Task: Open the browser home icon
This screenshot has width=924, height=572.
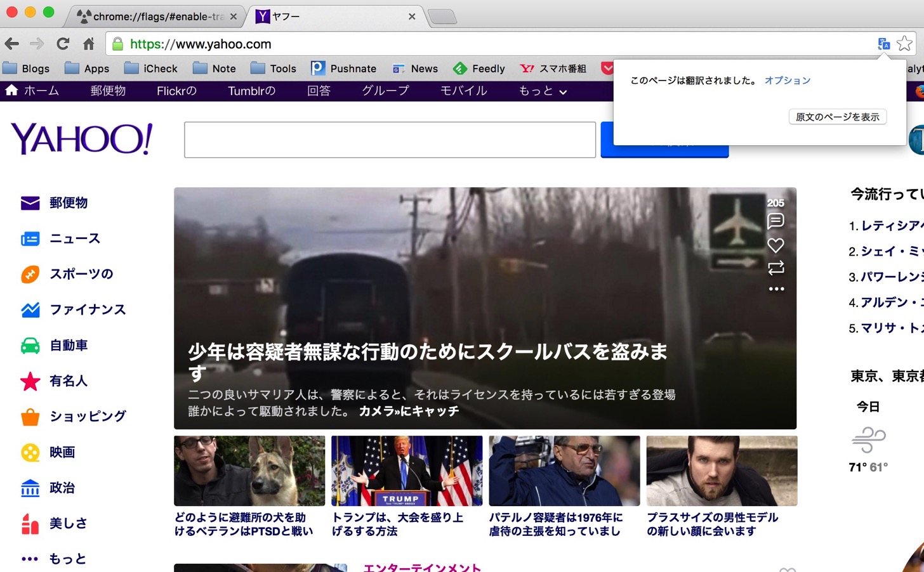Action: tap(89, 44)
